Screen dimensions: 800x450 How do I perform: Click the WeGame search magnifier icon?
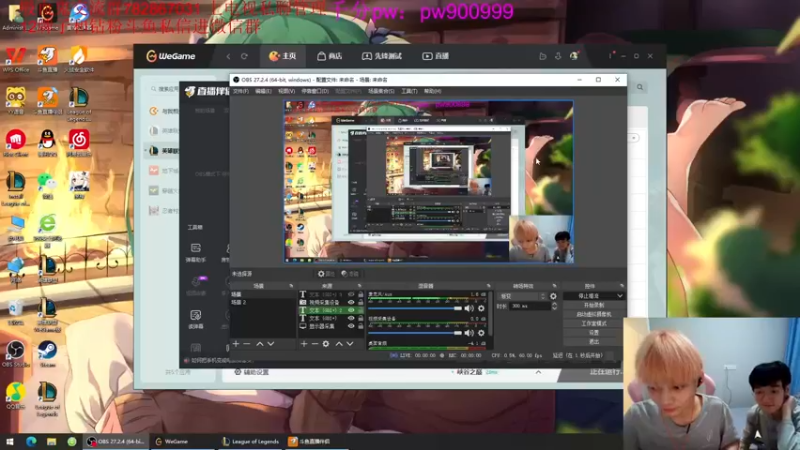click(640, 87)
